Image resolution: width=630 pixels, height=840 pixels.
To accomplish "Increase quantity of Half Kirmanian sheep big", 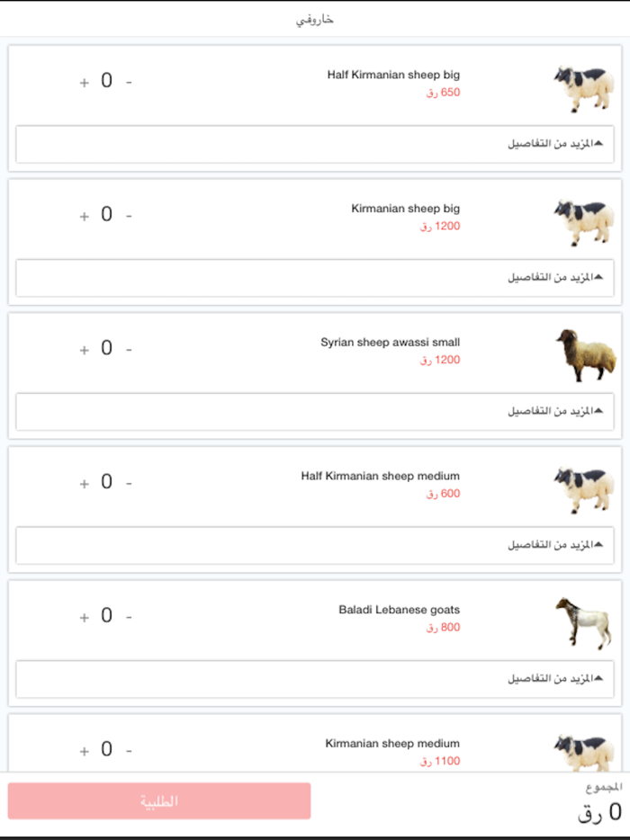I will (x=85, y=83).
